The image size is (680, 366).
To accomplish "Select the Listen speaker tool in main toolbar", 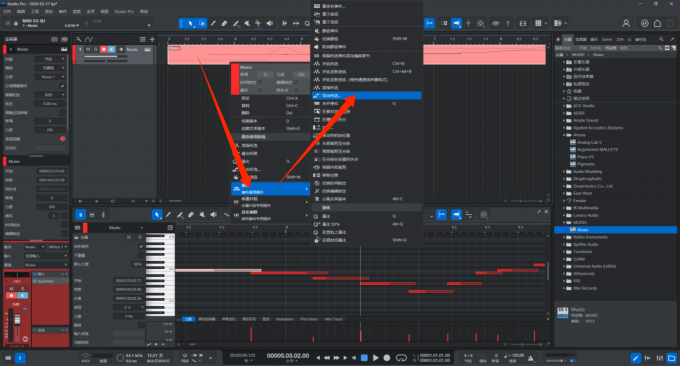I will coord(270,23).
